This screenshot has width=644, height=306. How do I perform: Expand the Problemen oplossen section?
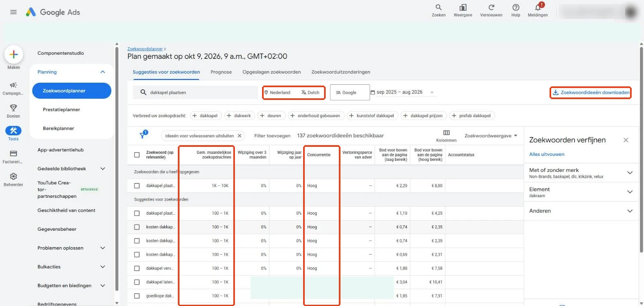pyautogui.click(x=103, y=248)
